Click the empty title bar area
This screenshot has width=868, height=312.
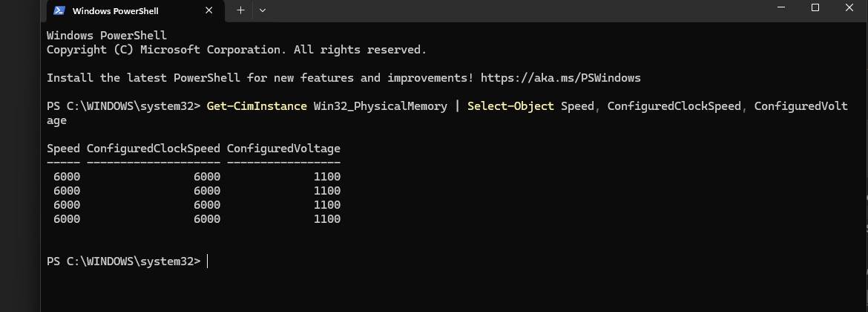coord(519,10)
